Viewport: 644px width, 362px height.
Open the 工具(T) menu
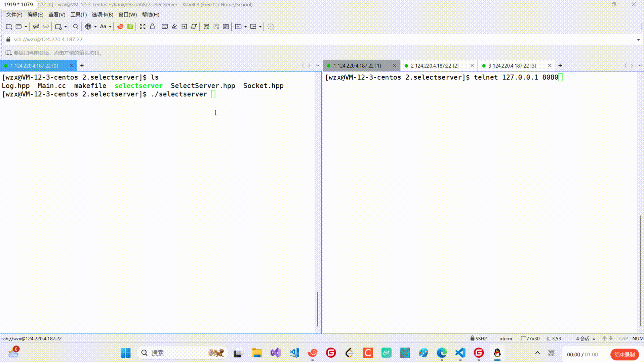[x=78, y=15]
